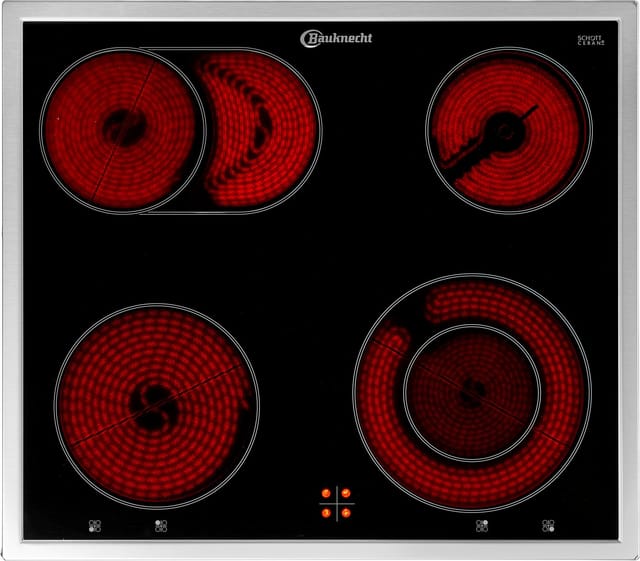Select the front-left cooking zone
The width and height of the screenshot is (640, 561).
[x=157, y=406]
